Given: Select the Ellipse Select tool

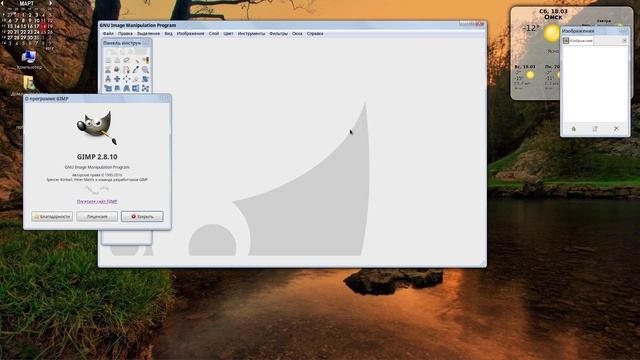Looking at the screenshot, I should (117, 60).
